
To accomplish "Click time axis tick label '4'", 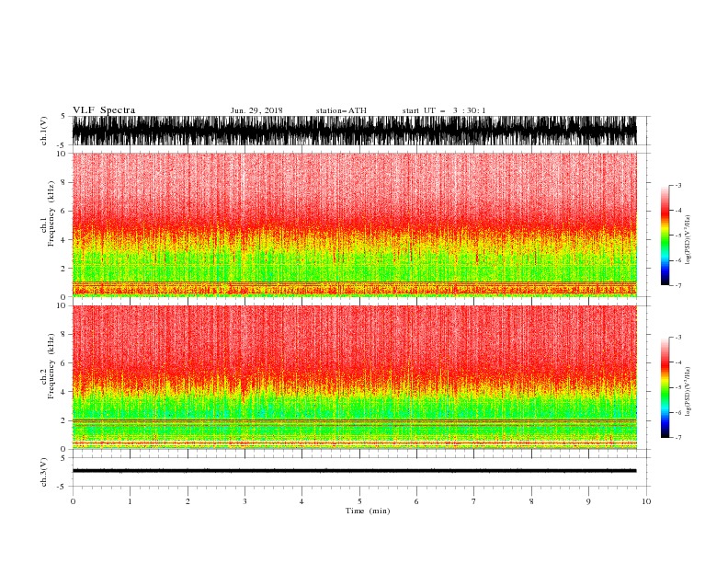I will click(x=301, y=501).
